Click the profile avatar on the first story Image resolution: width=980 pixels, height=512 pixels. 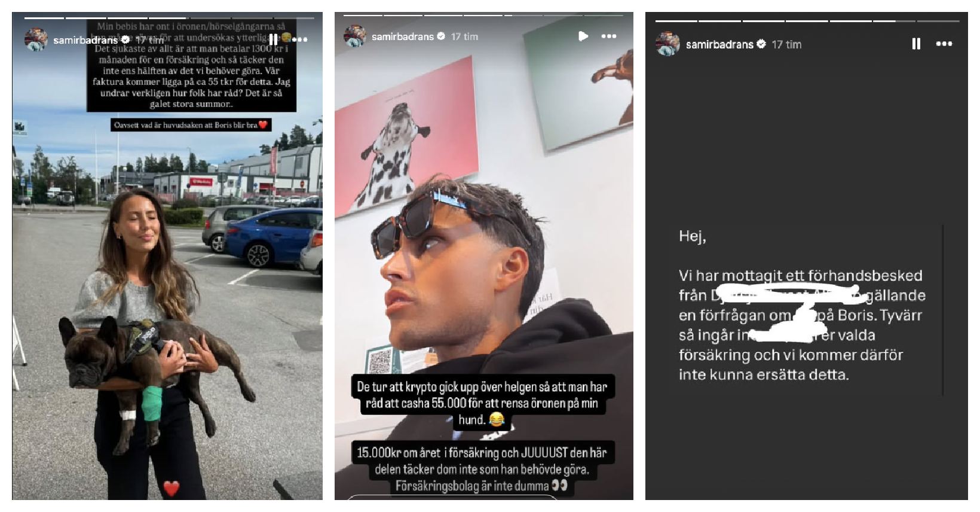click(x=36, y=39)
